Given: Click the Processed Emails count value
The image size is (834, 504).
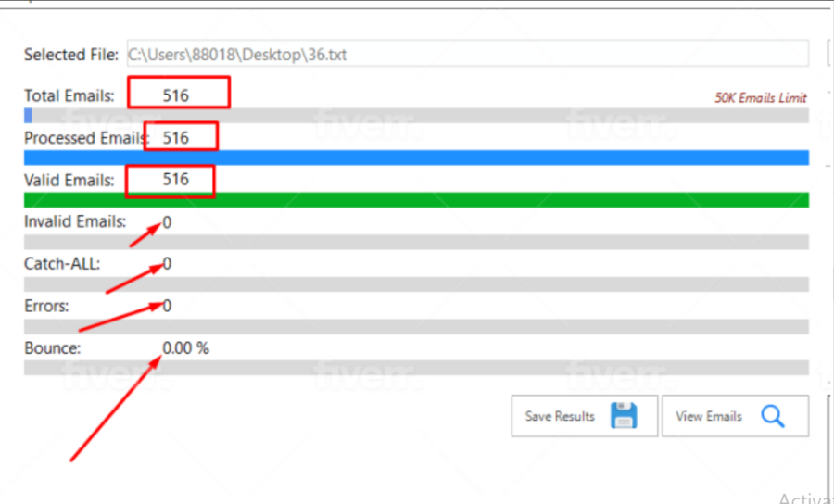Looking at the screenshot, I should [175, 138].
